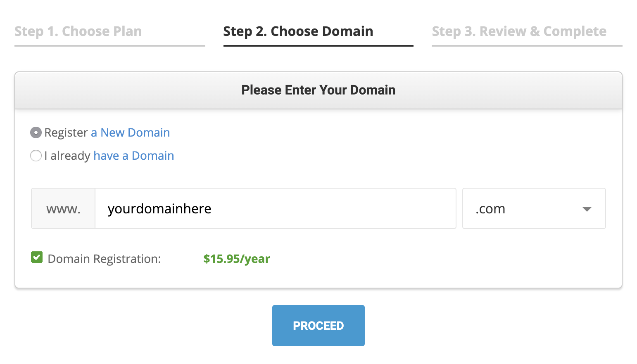
Task: Click the $15.95/year price text
Action: [237, 259]
